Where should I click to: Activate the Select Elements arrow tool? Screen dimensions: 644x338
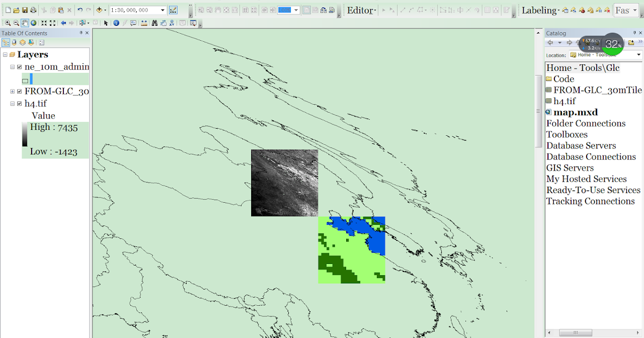106,23
